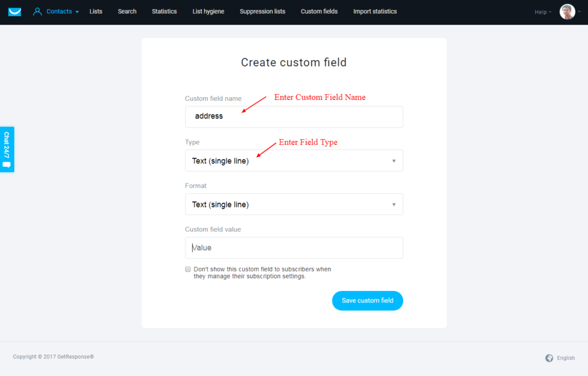Open the Search menu item
Viewport: 588px width, 376px height.
point(127,11)
